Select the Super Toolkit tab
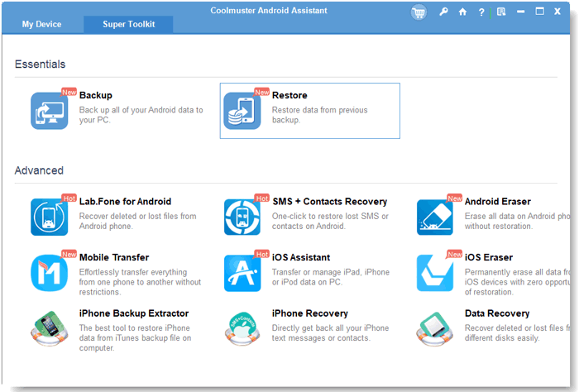Viewport: 579px width, 392px height. 128,24
